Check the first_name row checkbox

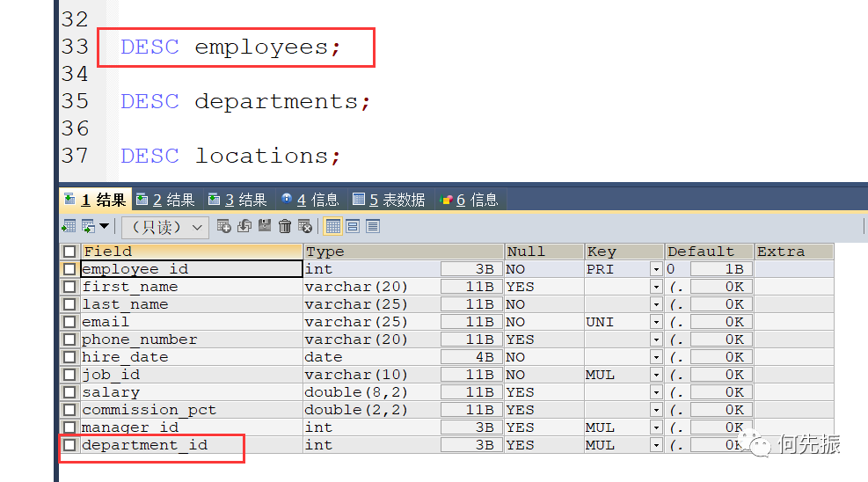69,287
